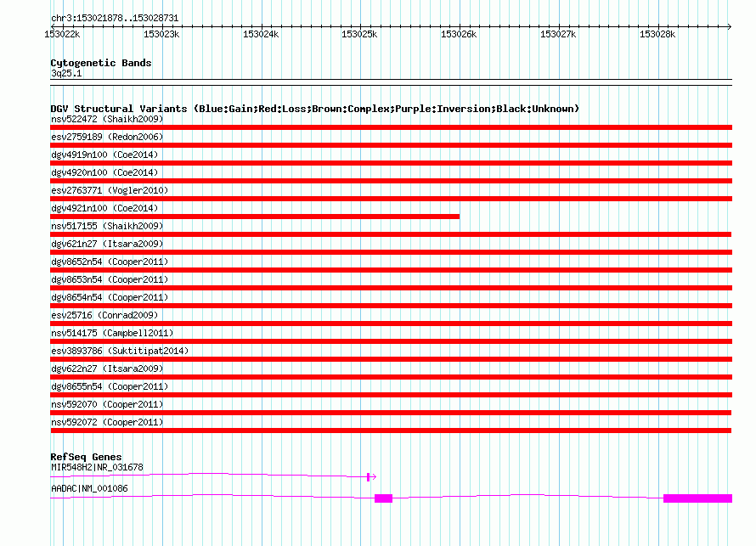
Task: Select dgv622n27 (Itsara2009) label
Action: (107, 369)
